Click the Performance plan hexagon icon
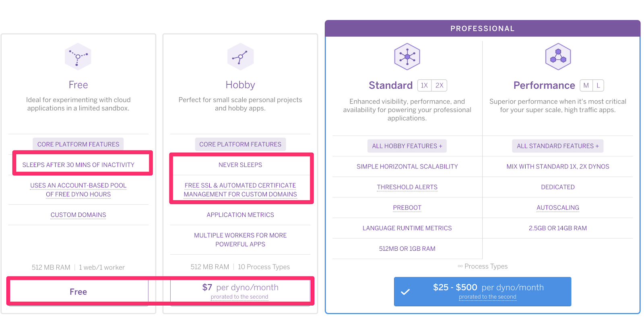644x318 pixels. coord(558,57)
